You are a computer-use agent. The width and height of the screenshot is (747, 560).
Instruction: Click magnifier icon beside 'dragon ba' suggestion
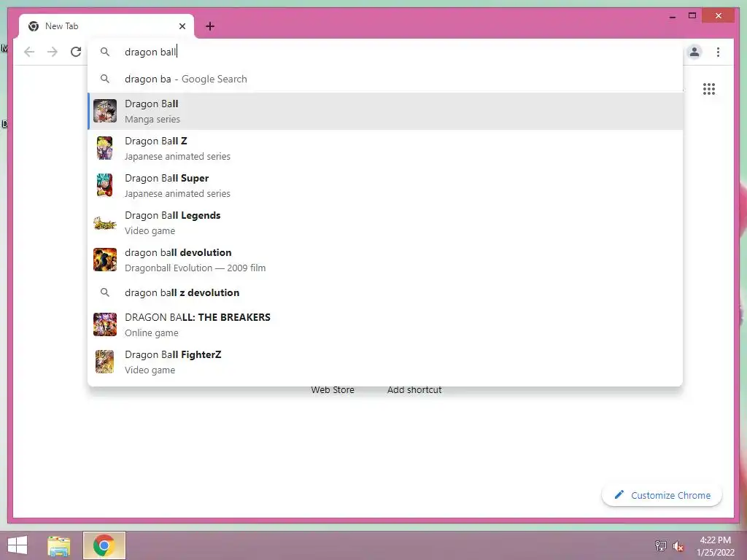105,79
